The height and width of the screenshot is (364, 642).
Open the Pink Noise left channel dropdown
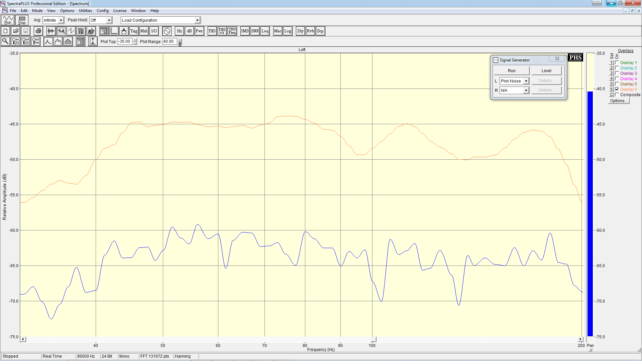[x=526, y=81]
